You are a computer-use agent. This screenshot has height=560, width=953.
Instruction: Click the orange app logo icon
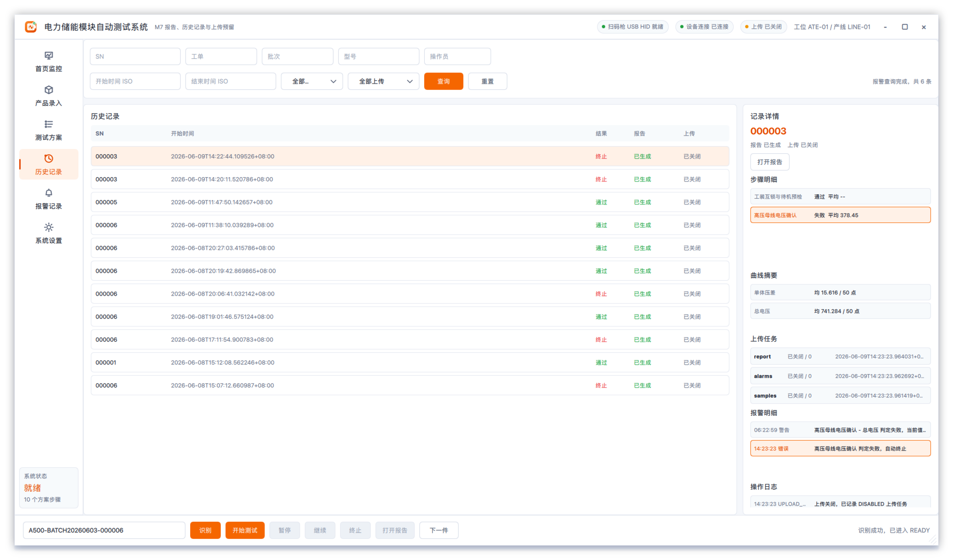pos(31,27)
